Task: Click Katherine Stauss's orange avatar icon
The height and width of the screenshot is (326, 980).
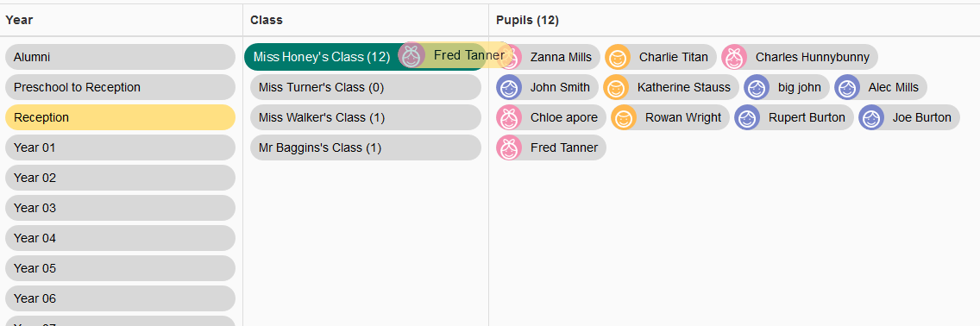Action: [616, 87]
